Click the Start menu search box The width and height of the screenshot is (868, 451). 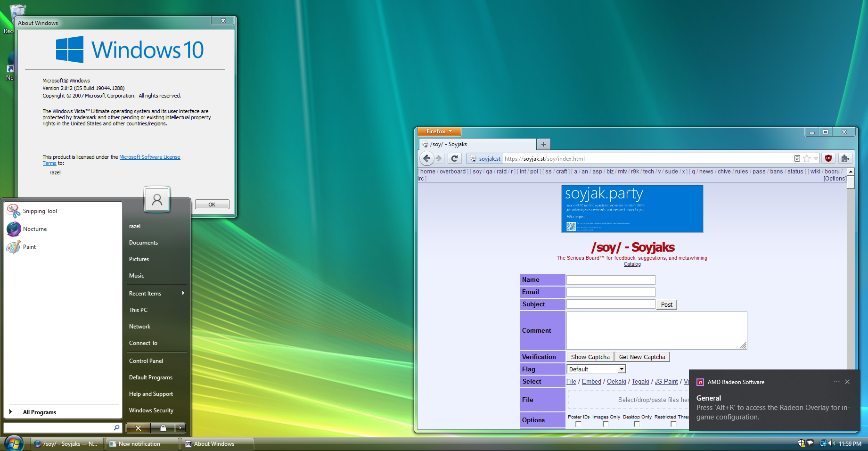pos(63,427)
